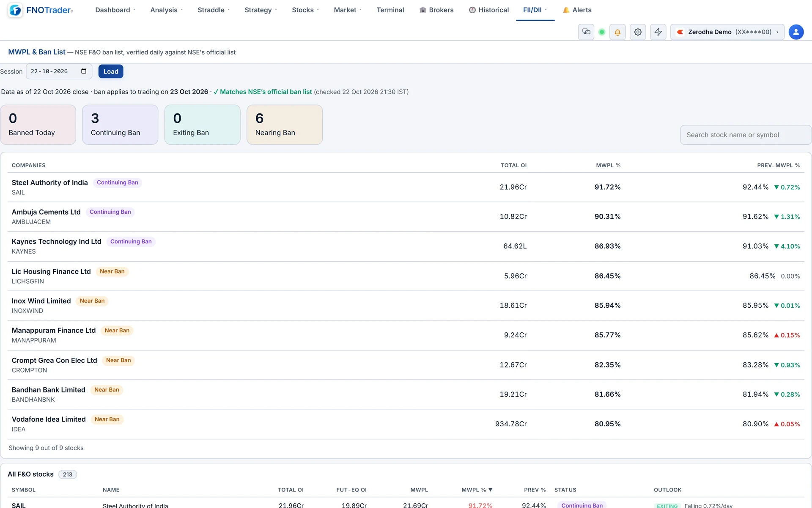
Task: Click CROMPTON total OI 12.67Cr
Action: [x=513, y=364]
